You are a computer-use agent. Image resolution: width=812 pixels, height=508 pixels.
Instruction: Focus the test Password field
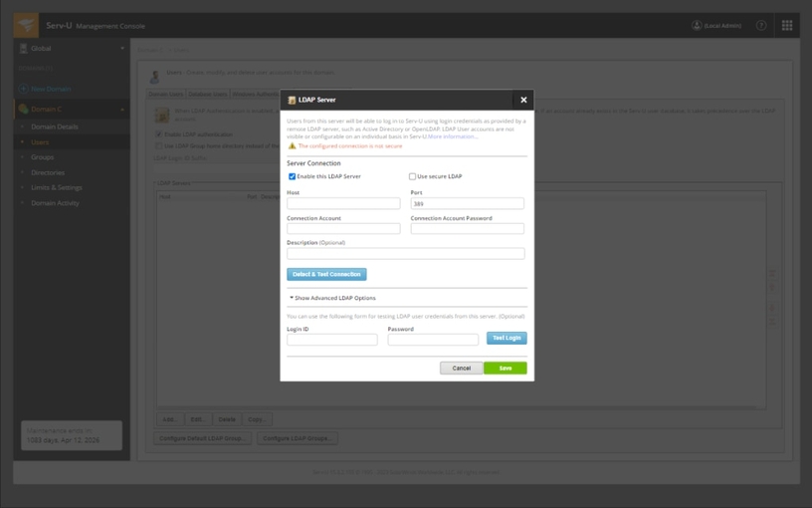click(433, 340)
